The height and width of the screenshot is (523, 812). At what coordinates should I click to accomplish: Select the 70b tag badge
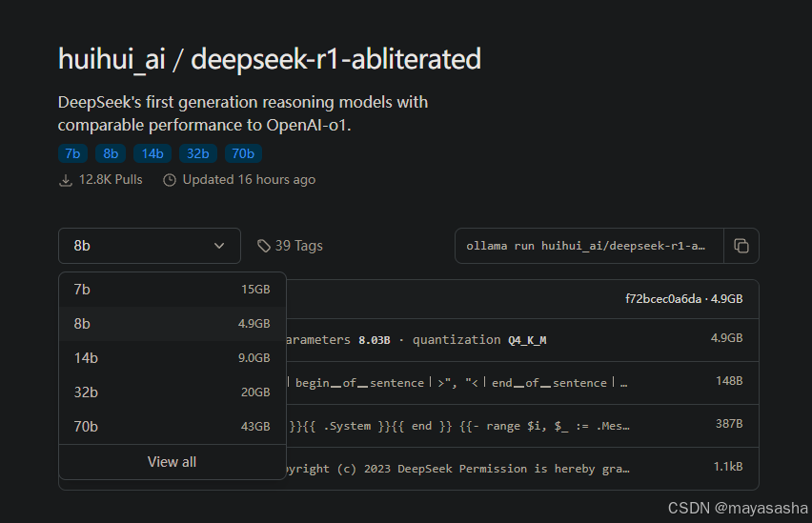pos(243,153)
